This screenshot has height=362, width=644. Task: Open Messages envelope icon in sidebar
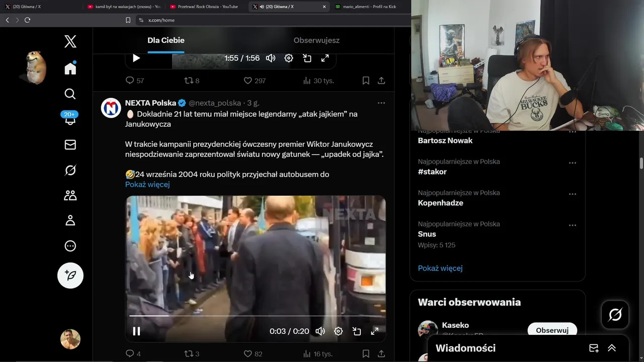point(70,145)
